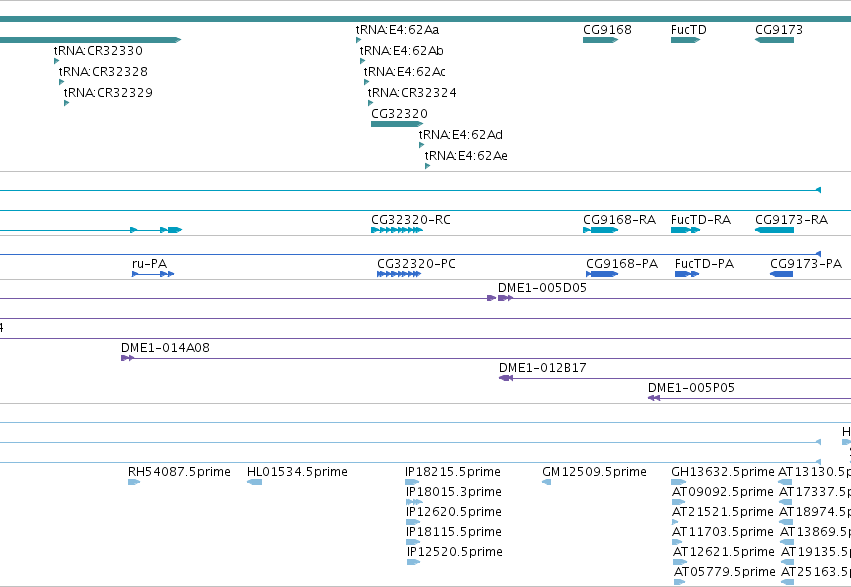Open the GH13632.5prime EST feature
The width and height of the screenshot is (851, 587).
[679, 482]
